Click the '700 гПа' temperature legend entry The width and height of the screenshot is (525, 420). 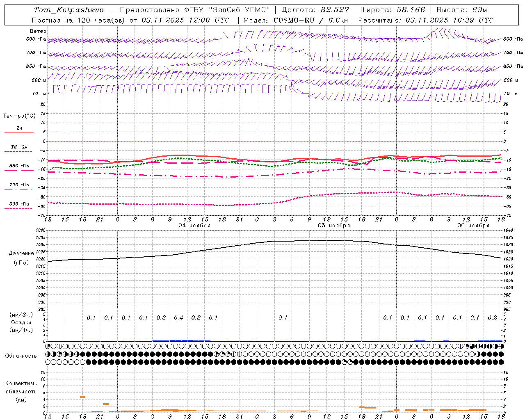[x=19, y=185]
